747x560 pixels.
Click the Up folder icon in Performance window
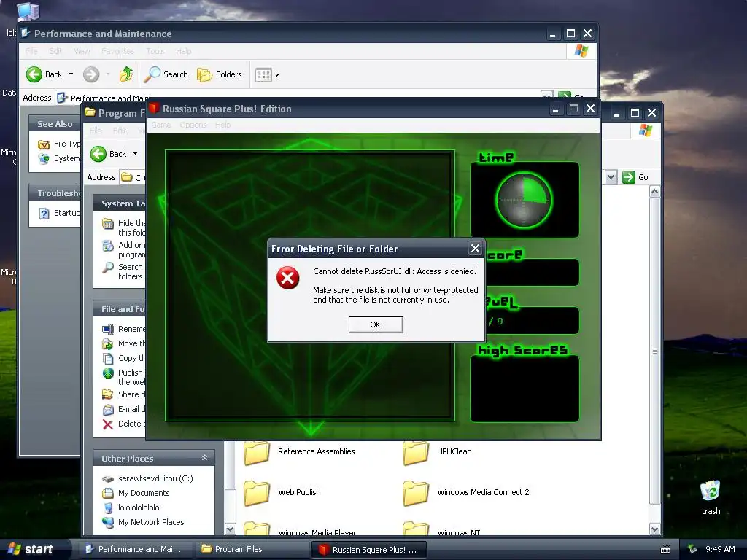(x=126, y=74)
